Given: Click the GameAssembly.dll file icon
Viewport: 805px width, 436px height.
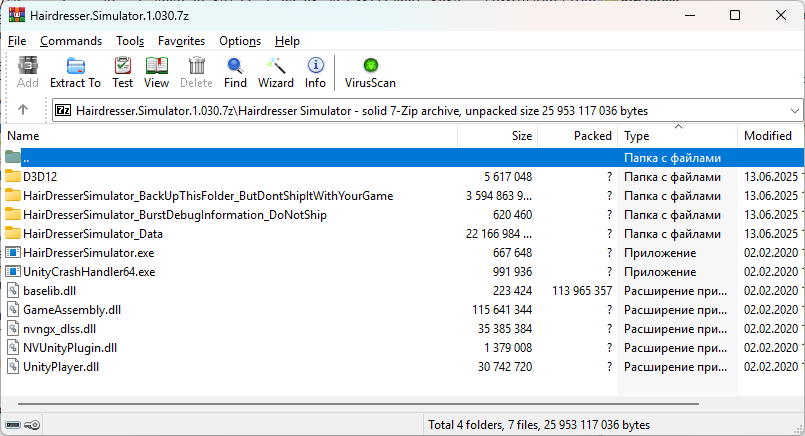Looking at the screenshot, I should (13, 310).
